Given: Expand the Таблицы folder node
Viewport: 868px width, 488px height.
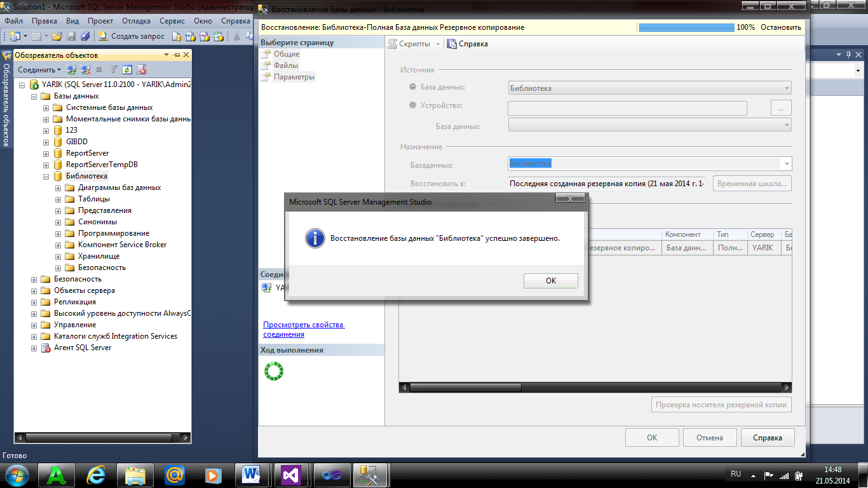Looking at the screenshot, I should click(58, 199).
